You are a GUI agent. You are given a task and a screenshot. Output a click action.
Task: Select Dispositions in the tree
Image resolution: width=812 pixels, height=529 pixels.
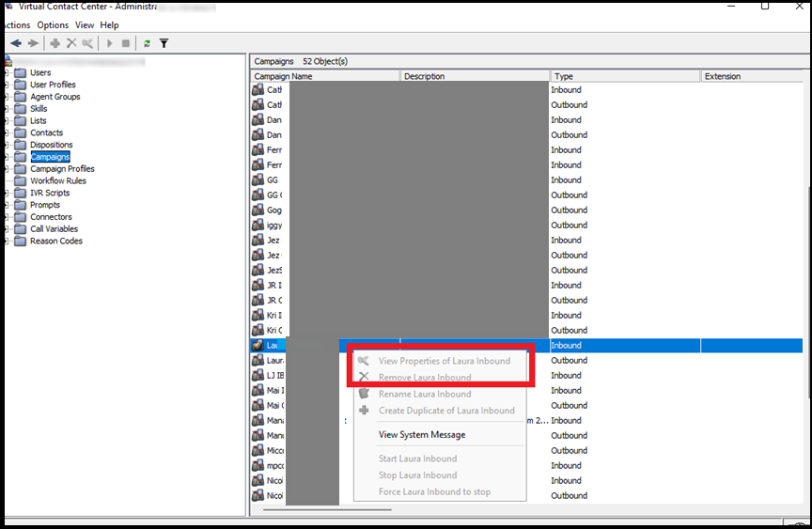point(52,145)
